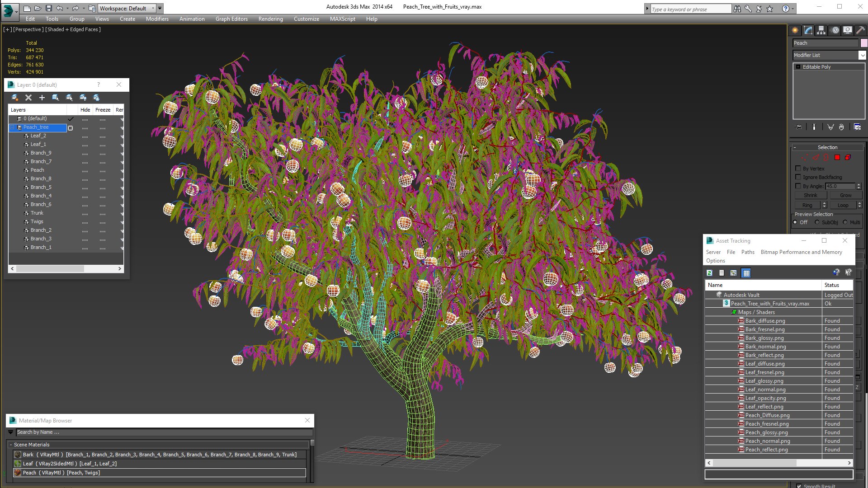The height and width of the screenshot is (488, 868).
Task: Click the Undo arrow in title toolbar
Action: pos(59,8)
